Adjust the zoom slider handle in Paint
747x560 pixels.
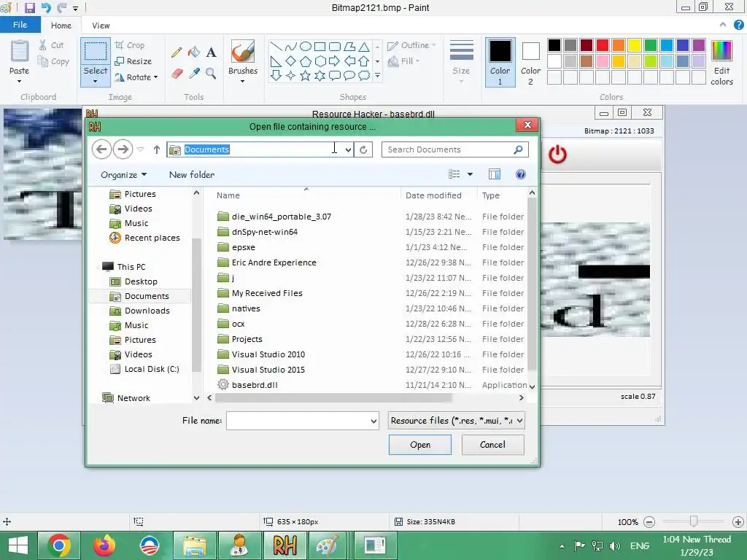pyautogui.click(x=694, y=522)
